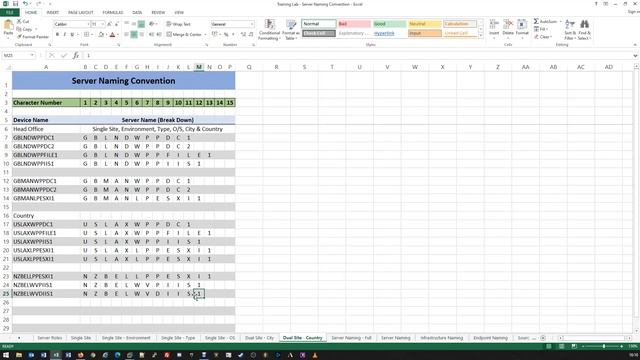Click the formula bar input field
Viewport: 640px width, 360px height.
coord(357,55)
